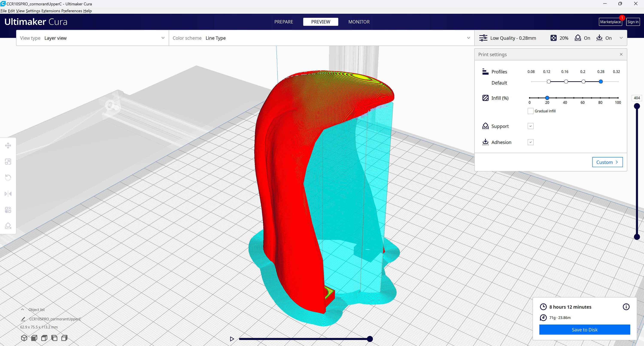
Task: Enable Gradual infill
Action: click(530, 111)
